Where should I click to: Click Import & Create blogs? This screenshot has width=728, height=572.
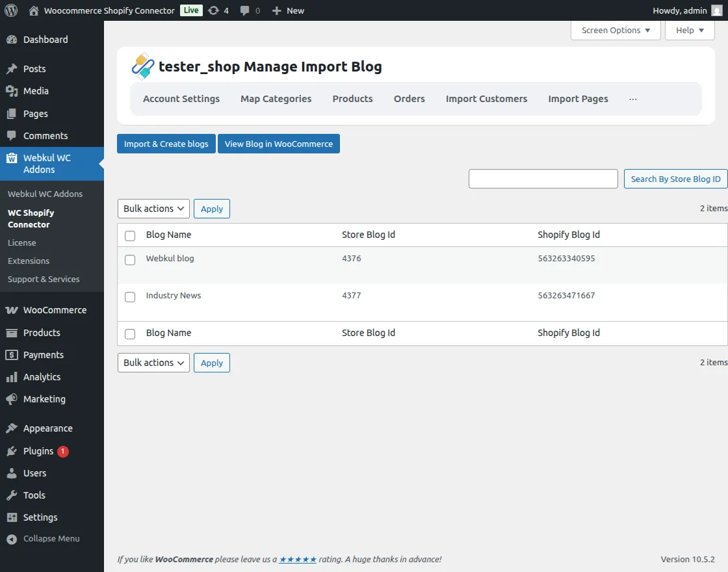(166, 144)
